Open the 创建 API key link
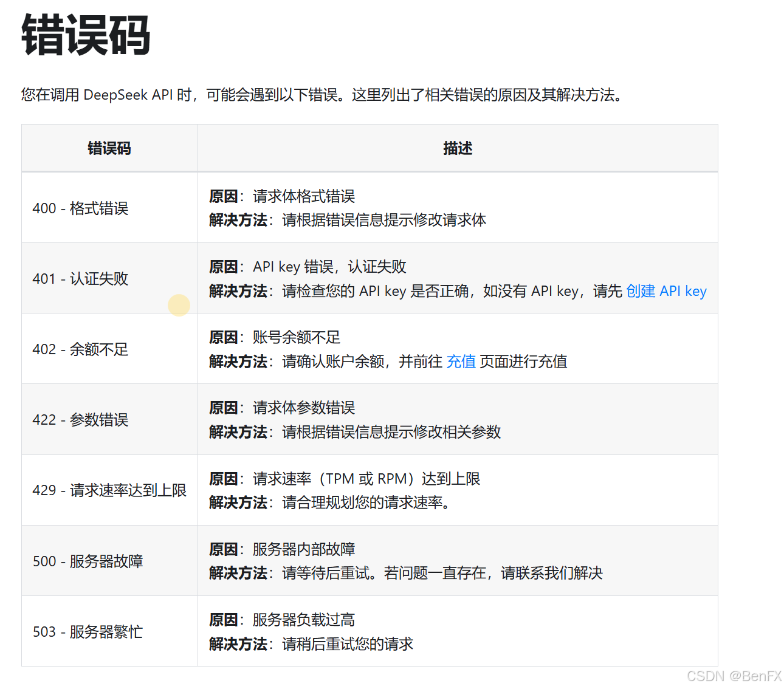784x689 pixels. click(x=666, y=291)
